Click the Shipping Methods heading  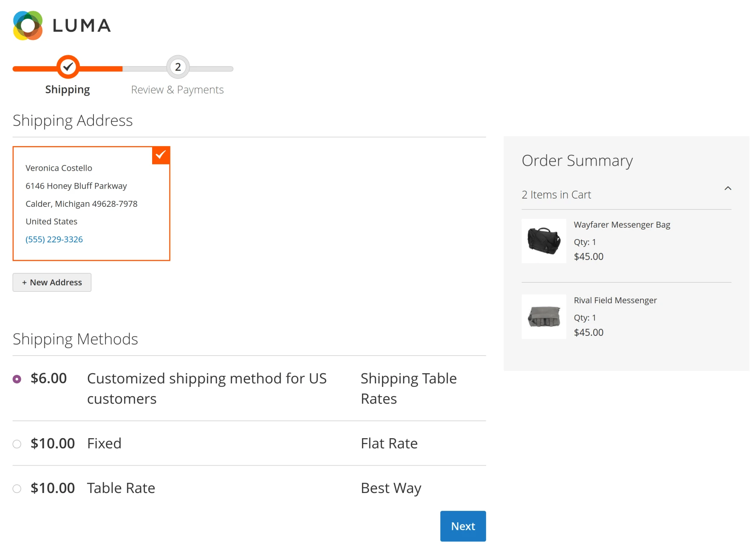click(75, 339)
